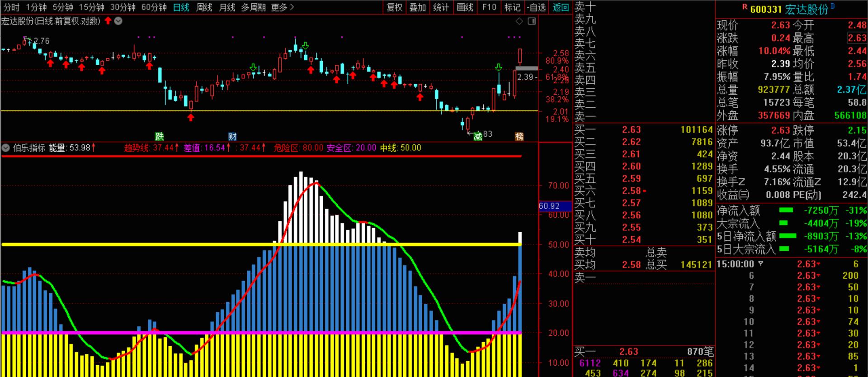The image size is (868, 377).
Task: Click the 返回 back button
Action: pos(561,8)
